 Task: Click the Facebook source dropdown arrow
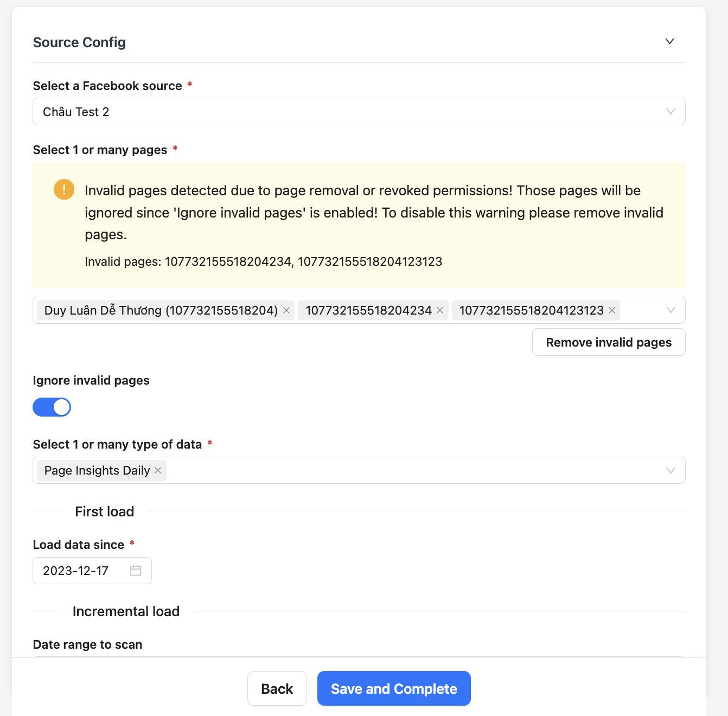pos(670,112)
